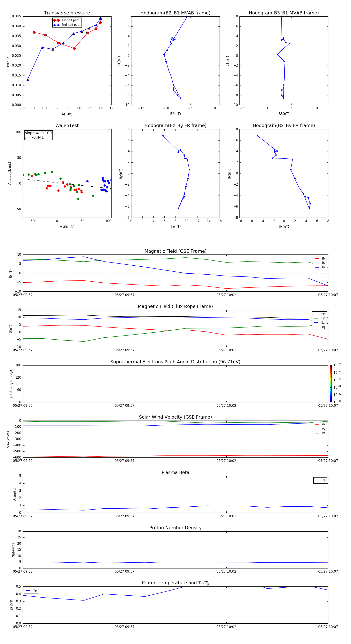Click the 'Magnetic Field (GSE Frame)' title
The width and height of the screenshot is (351, 644).
(175, 251)
